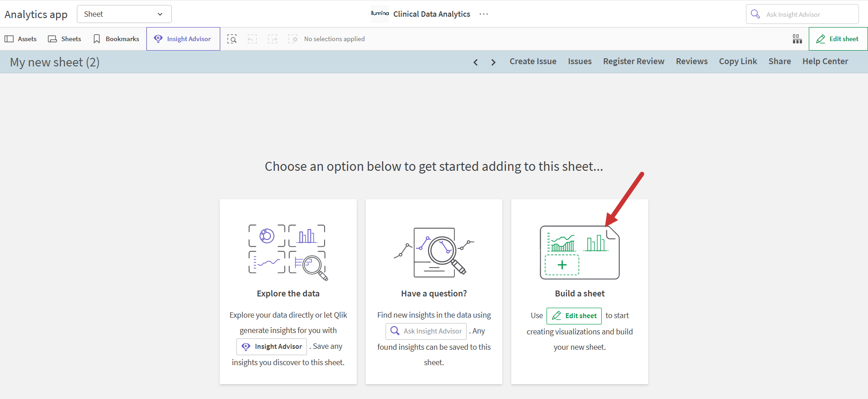Click the Have a question? heading
Image resolution: width=868 pixels, height=399 pixels.
coord(434,294)
